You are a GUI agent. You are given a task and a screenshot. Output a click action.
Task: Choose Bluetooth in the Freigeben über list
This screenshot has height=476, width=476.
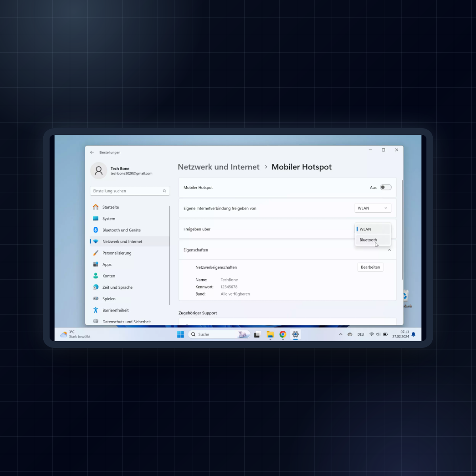(373, 240)
